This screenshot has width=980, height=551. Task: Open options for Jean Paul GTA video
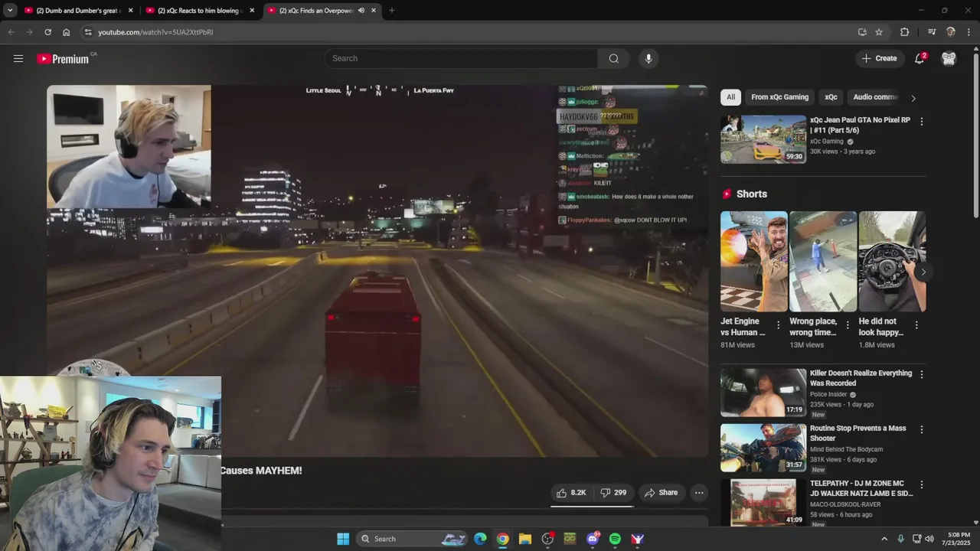(x=921, y=122)
